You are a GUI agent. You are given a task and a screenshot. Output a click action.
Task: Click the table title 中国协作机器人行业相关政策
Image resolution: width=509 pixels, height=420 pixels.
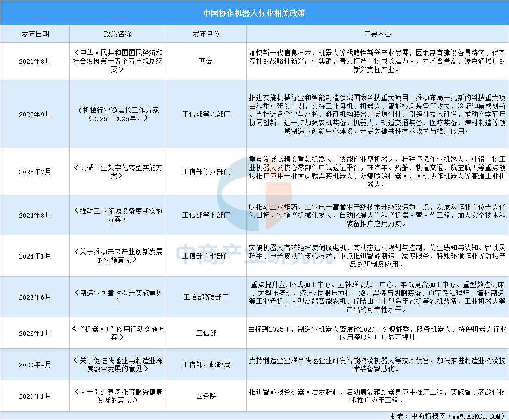pos(254,12)
